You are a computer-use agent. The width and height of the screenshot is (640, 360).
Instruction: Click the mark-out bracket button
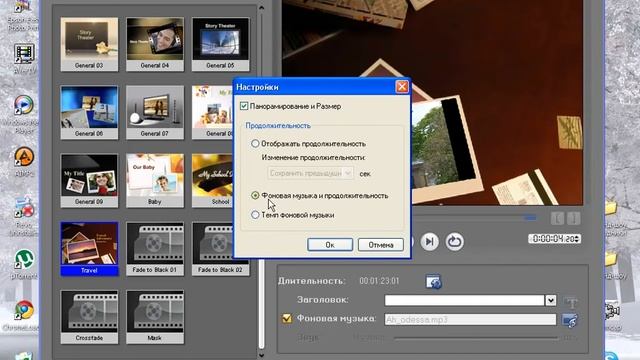pos(573,218)
